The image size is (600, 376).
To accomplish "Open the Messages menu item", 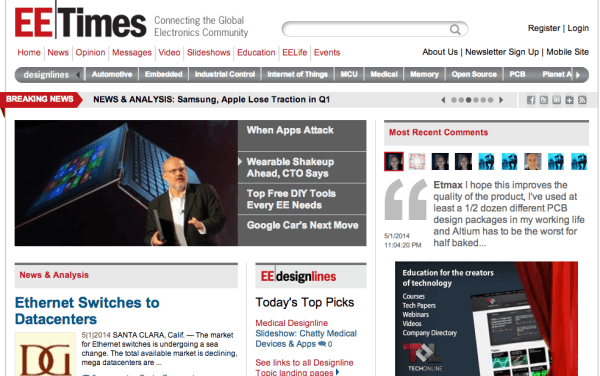I will (x=132, y=52).
